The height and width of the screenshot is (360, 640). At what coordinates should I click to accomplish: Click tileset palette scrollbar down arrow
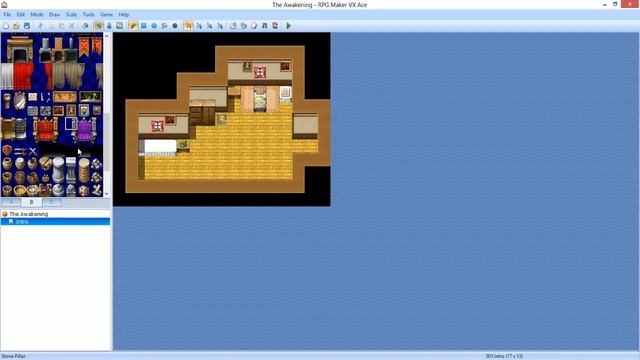pyautogui.click(x=107, y=194)
